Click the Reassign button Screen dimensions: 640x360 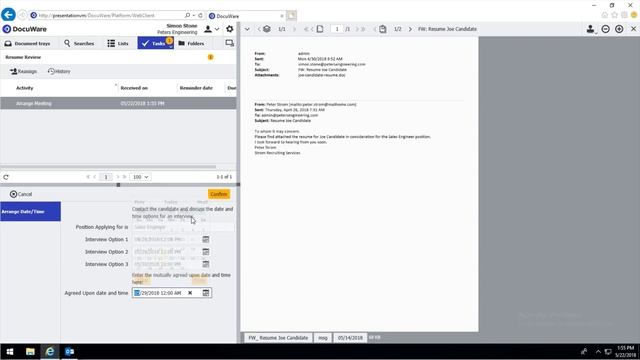coord(23,71)
